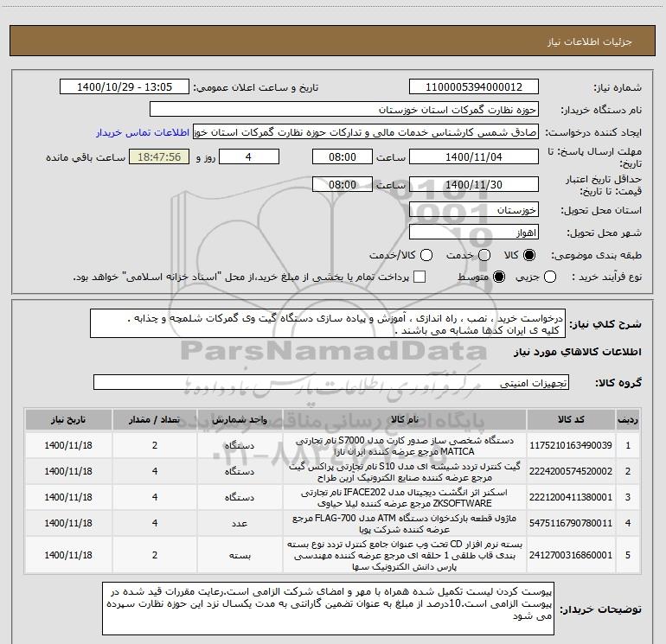Click FLAG-700 ATM barcode module item name
Screen dimensions: 666x644
(405, 524)
